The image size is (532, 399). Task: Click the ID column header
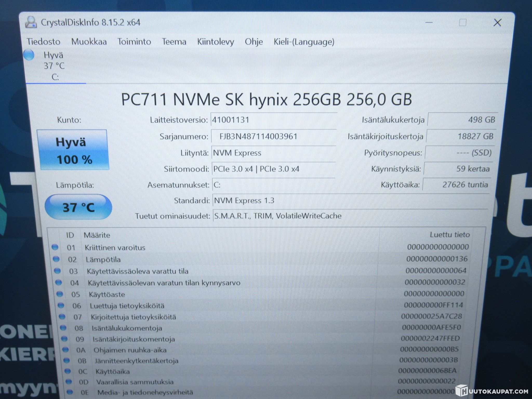tap(70, 235)
